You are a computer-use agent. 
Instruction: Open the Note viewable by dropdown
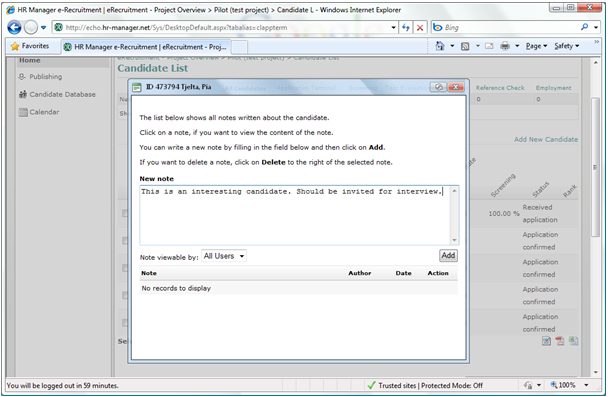click(x=224, y=256)
